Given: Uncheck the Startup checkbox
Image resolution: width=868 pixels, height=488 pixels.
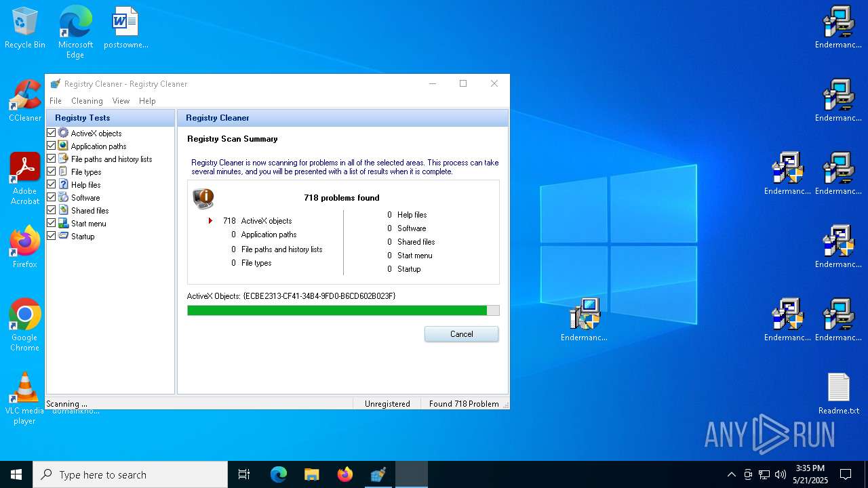Looking at the screenshot, I should [51, 236].
